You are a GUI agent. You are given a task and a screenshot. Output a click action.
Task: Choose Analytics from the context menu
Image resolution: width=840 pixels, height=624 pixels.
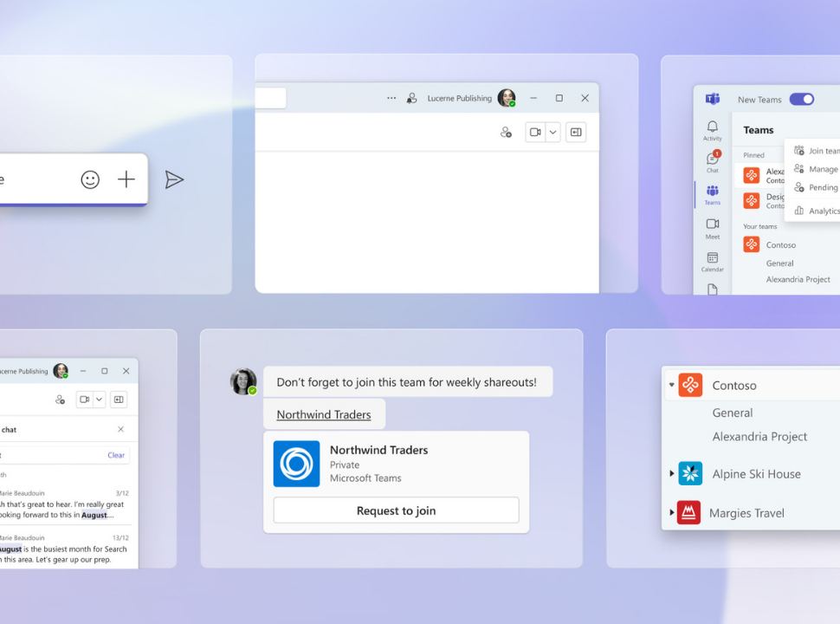tap(817, 211)
